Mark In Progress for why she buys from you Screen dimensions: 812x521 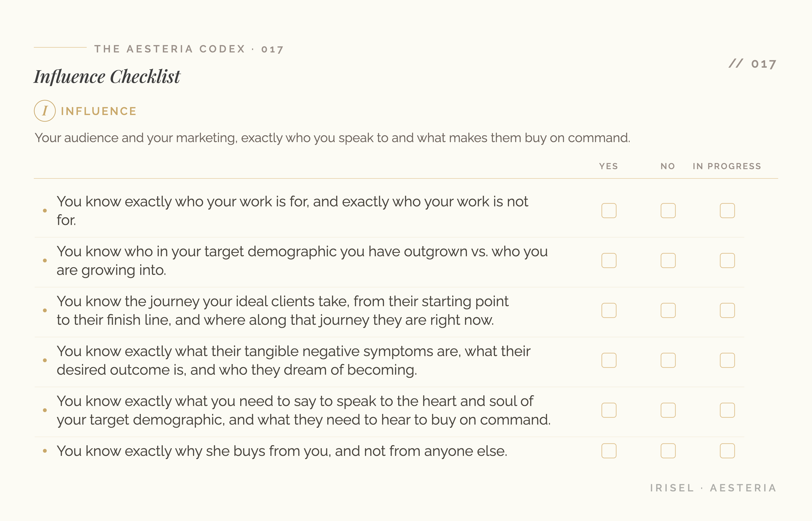(x=727, y=451)
